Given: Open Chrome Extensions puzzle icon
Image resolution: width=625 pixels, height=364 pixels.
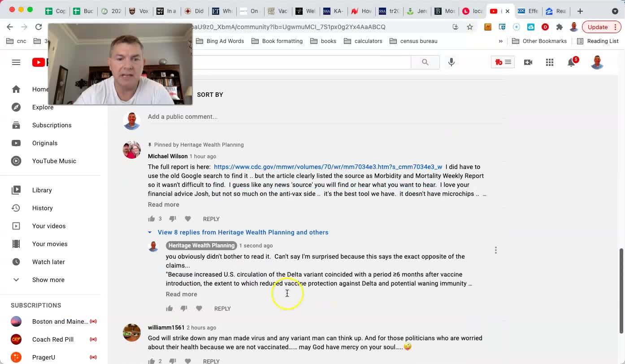Looking at the screenshot, I should [x=560, y=27].
